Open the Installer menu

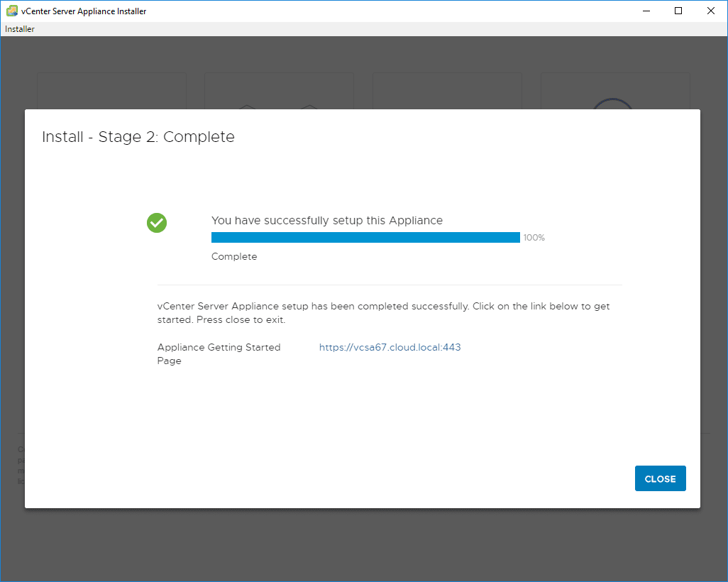point(19,29)
